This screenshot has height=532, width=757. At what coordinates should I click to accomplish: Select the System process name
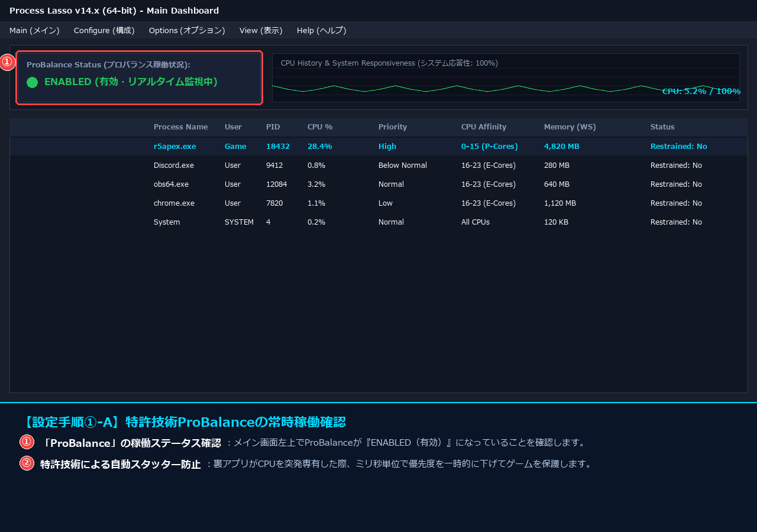point(167,222)
